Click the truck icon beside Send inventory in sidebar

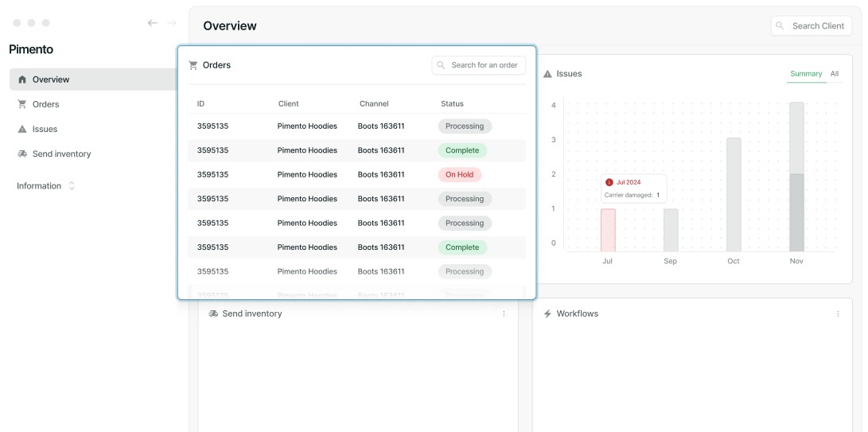tap(22, 154)
